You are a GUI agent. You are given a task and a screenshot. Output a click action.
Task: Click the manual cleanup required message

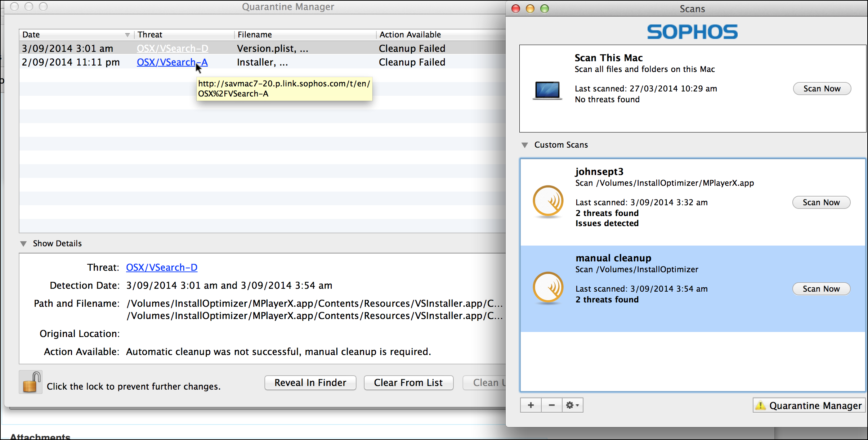278,352
